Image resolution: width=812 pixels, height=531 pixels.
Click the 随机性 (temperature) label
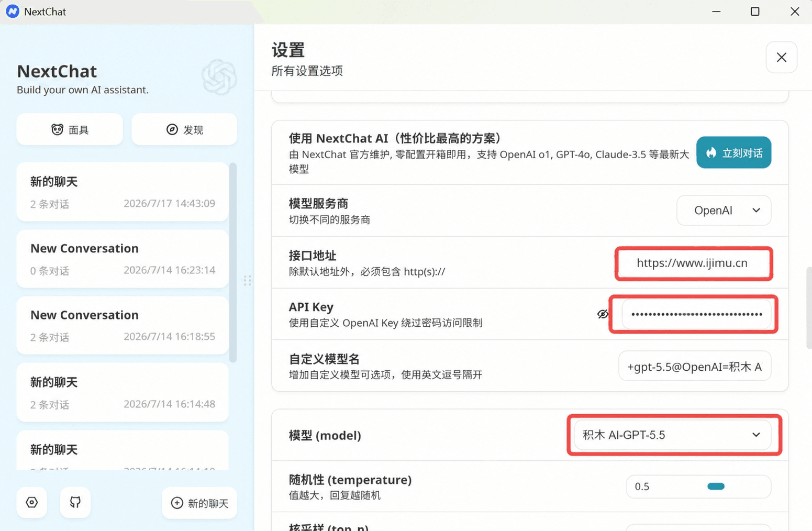pyautogui.click(x=350, y=480)
